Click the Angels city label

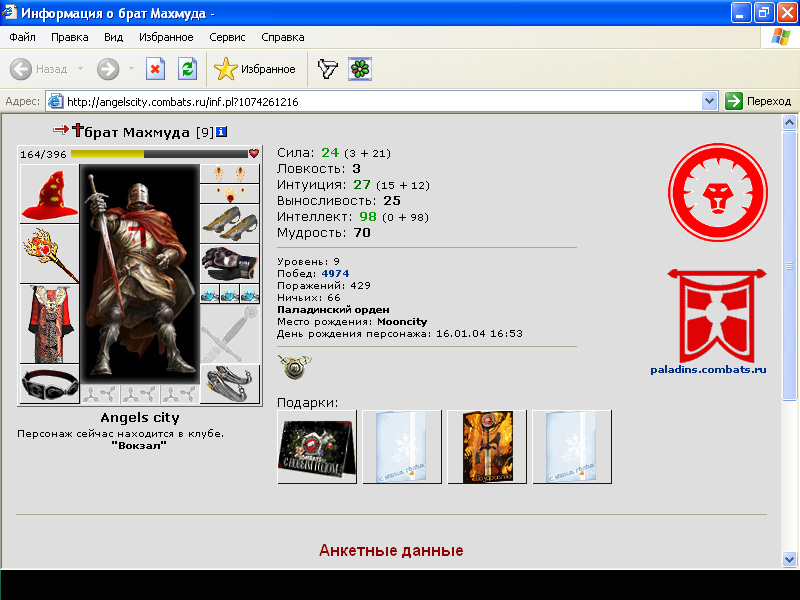[140, 418]
